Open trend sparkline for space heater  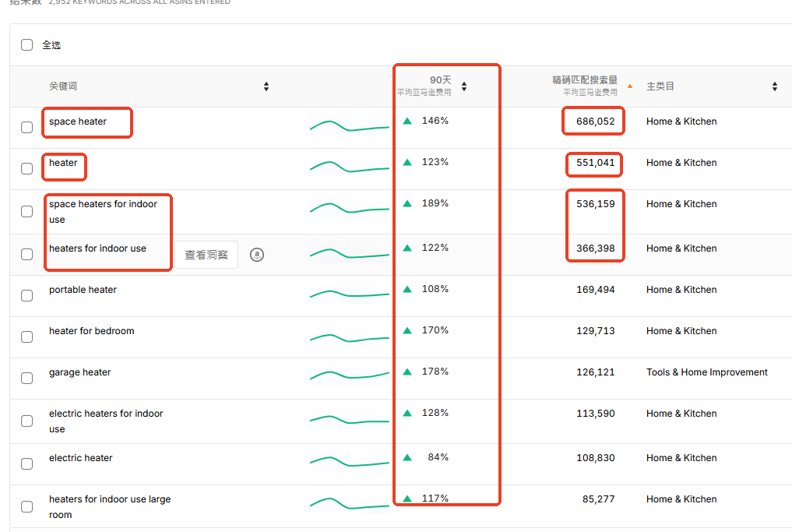350,126
